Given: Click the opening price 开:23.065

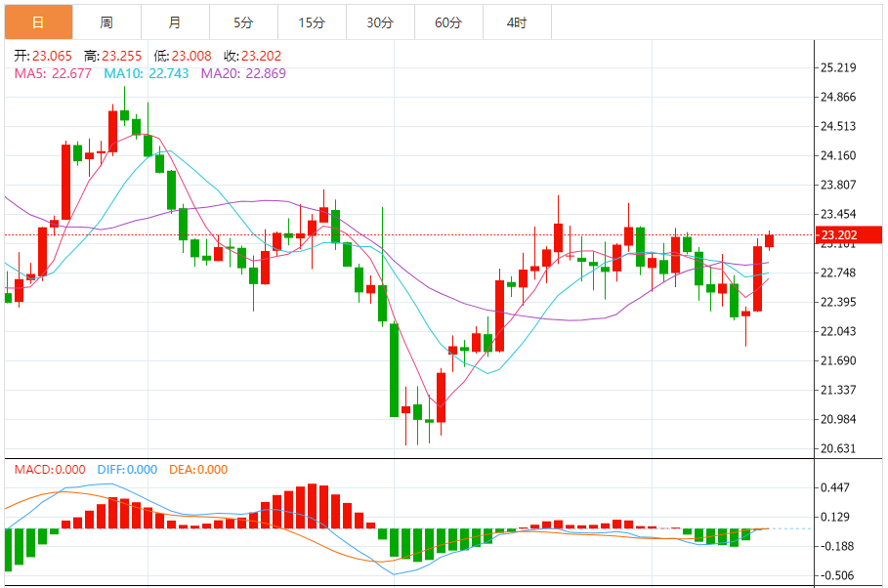Looking at the screenshot, I should click(43, 56).
